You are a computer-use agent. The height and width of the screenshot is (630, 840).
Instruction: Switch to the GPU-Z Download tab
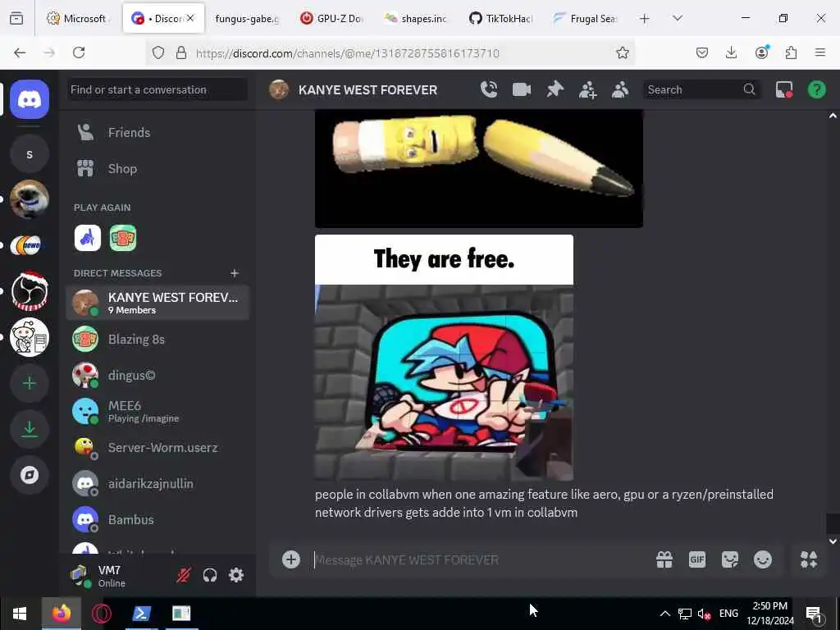pyautogui.click(x=332, y=19)
